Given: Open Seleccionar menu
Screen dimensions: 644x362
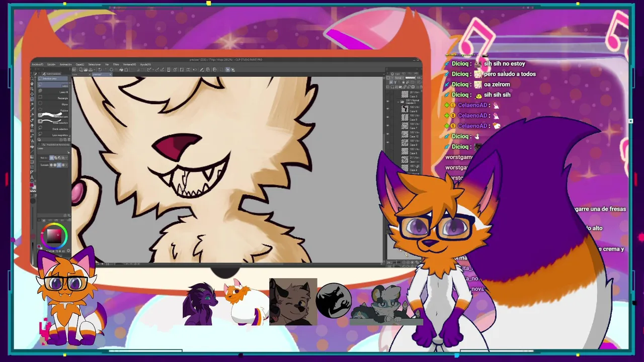Looking at the screenshot, I should pos(95,64).
